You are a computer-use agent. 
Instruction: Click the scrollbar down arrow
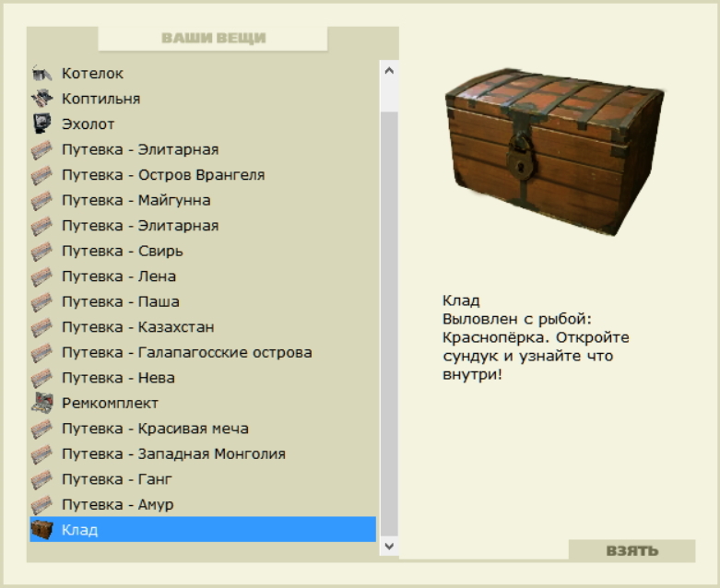coord(389,547)
